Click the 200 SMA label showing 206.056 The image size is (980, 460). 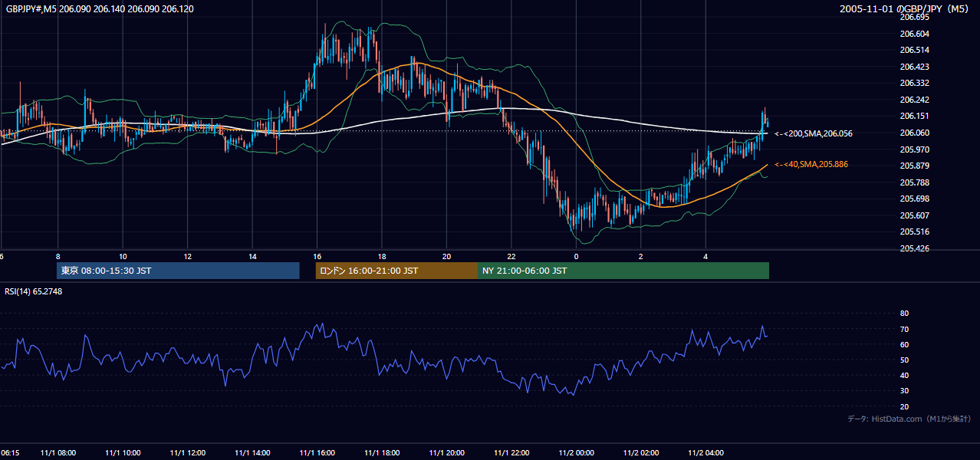(814, 133)
